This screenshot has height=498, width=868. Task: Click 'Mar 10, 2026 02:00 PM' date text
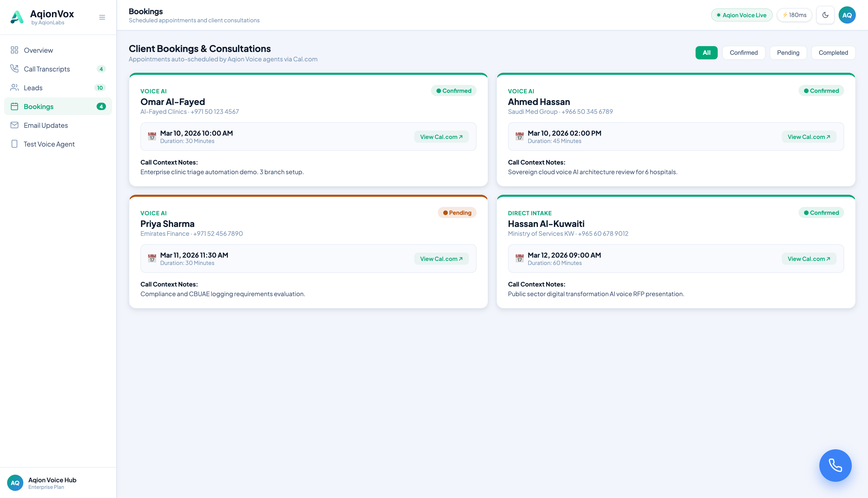tap(564, 133)
